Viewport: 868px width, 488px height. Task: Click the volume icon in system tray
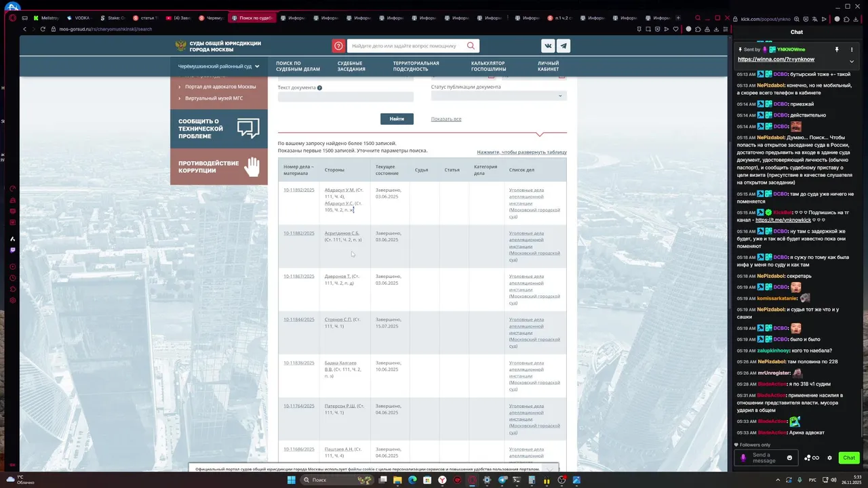click(x=834, y=480)
